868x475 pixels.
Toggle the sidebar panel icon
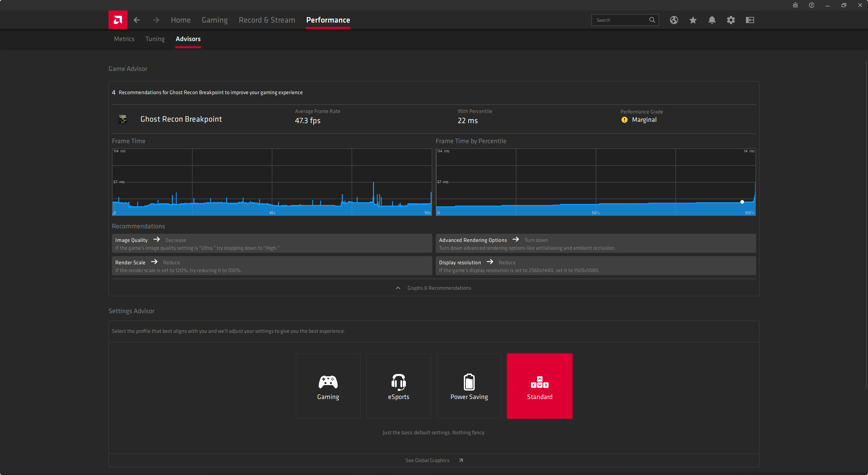click(x=750, y=20)
